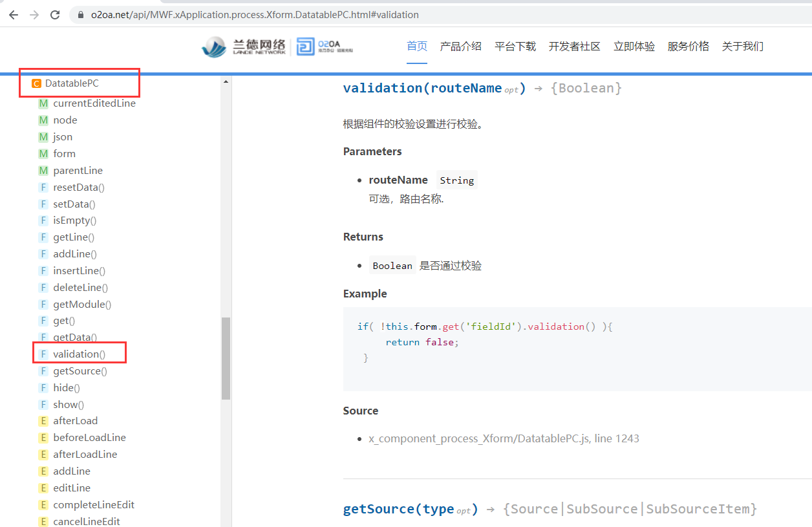Click M icon next to node

pyautogui.click(x=43, y=120)
